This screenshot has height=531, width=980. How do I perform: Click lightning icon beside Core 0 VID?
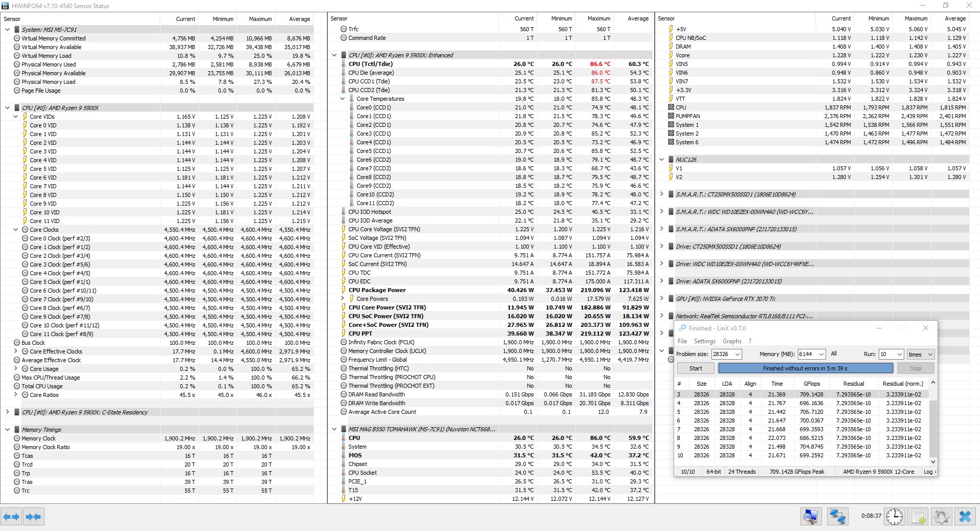coord(25,125)
